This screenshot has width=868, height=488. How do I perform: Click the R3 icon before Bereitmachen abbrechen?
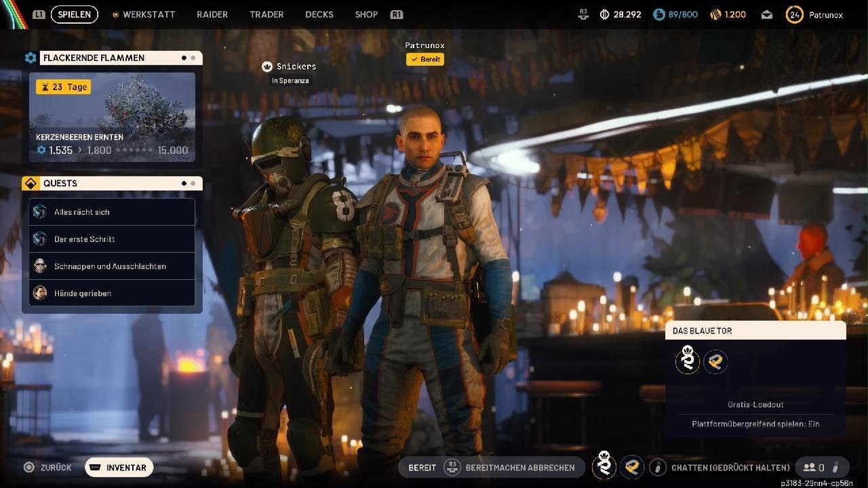[452, 467]
